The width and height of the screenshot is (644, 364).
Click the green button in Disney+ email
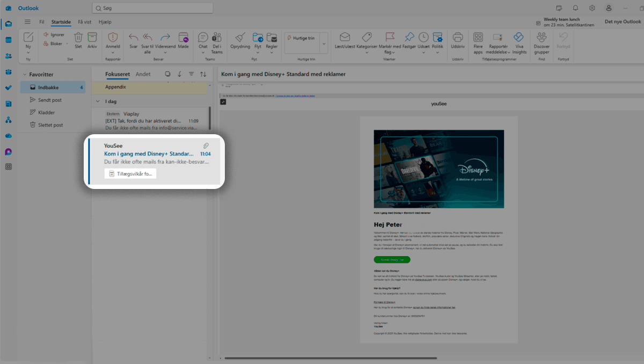[392, 259]
